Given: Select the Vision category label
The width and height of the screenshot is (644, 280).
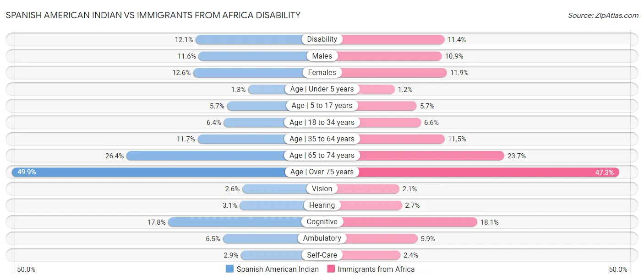Looking at the screenshot, I should coord(322,188).
